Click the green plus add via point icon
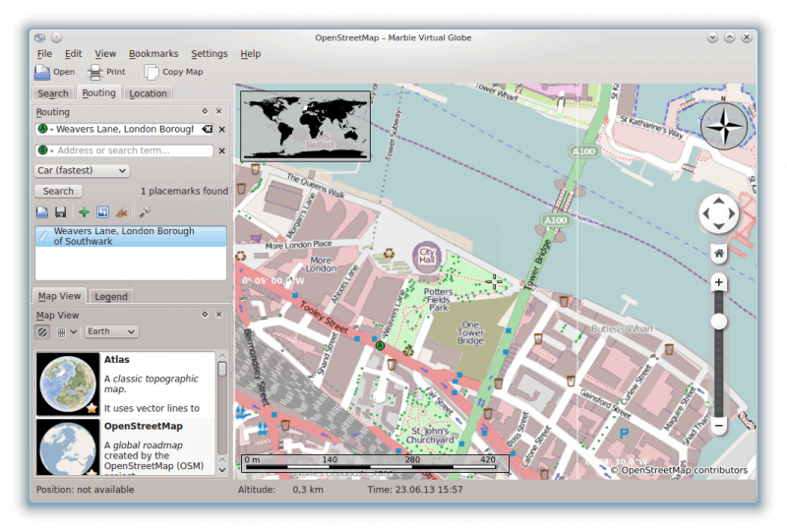 [x=84, y=212]
